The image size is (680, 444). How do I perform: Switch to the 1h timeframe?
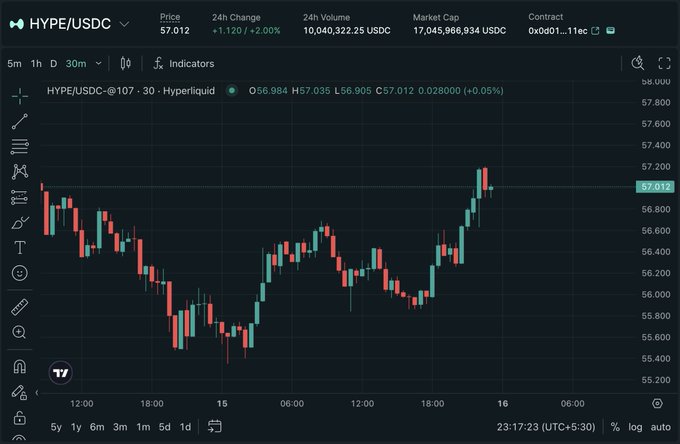(x=36, y=63)
